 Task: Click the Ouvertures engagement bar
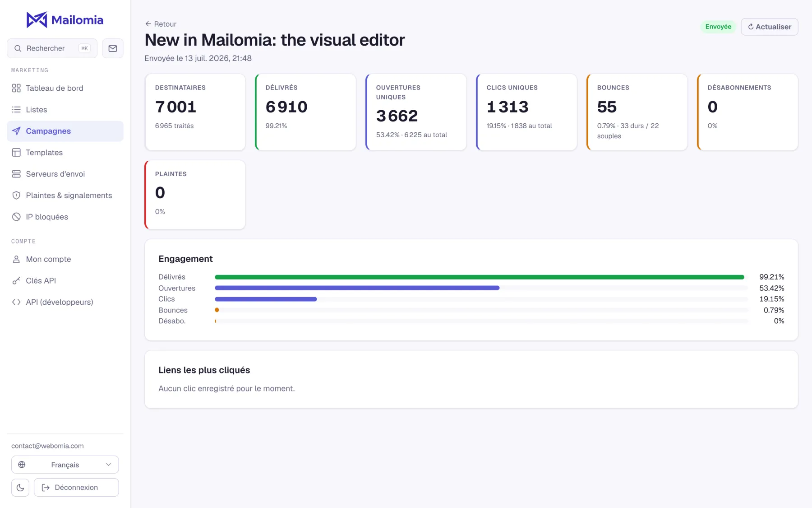pos(357,288)
